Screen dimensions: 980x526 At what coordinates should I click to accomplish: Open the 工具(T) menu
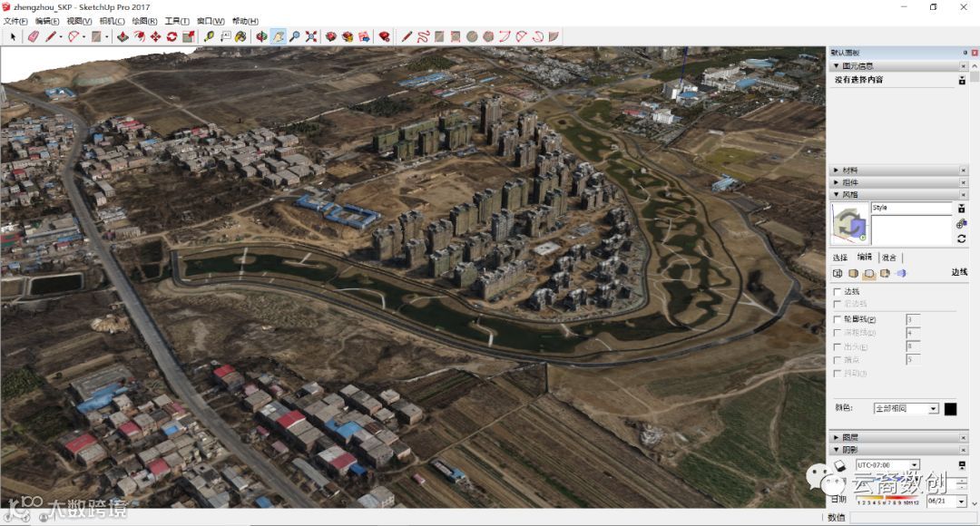click(177, 21)
